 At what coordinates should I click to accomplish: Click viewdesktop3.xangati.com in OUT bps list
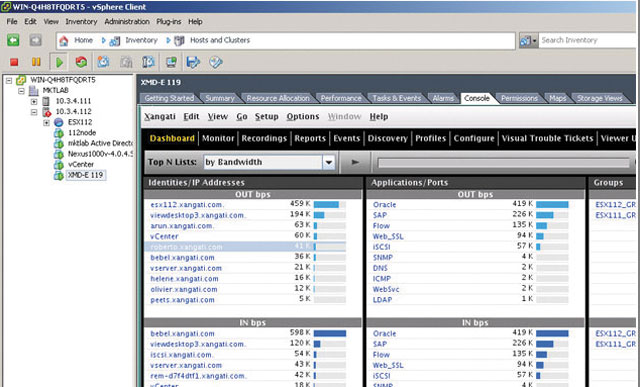(x=198, y=216)
